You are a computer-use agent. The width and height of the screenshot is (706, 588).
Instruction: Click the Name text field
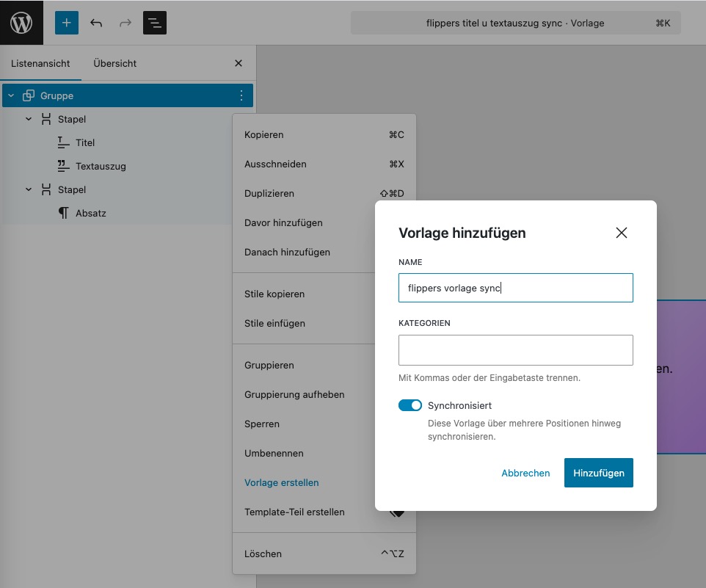[515, 288]
